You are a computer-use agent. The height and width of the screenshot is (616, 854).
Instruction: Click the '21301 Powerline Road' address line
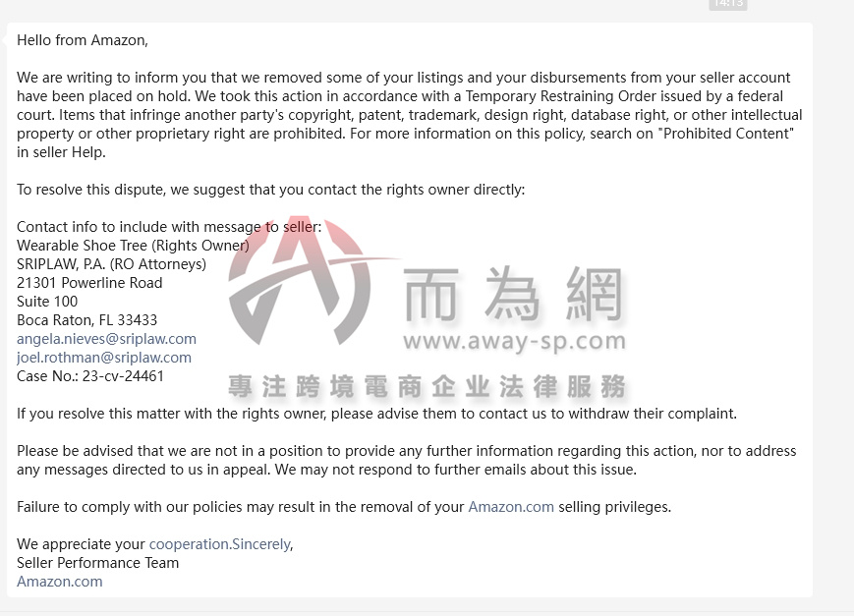coord(89,283)
